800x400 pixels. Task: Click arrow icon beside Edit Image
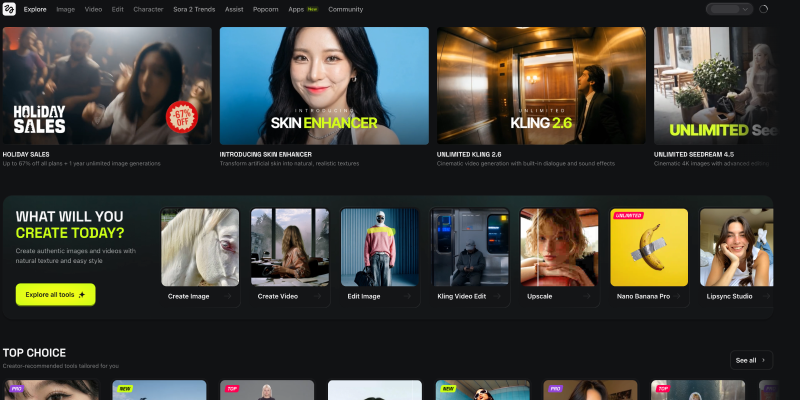point(407,296)
